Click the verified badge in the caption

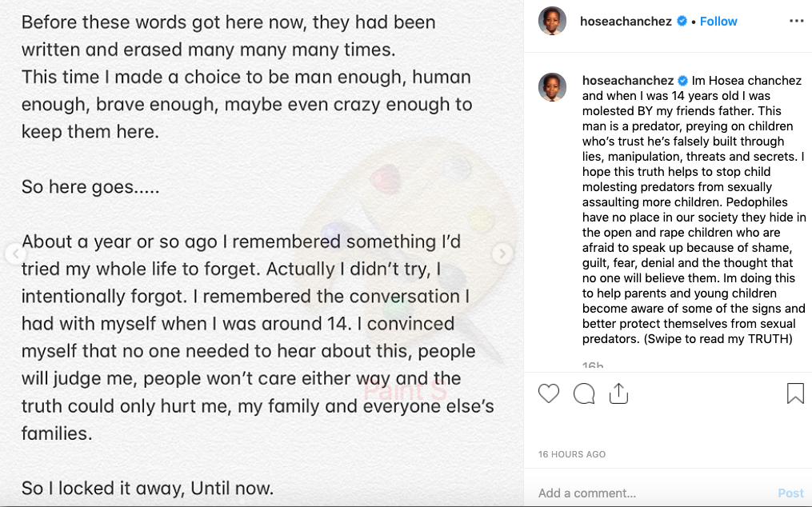point(682,80)
